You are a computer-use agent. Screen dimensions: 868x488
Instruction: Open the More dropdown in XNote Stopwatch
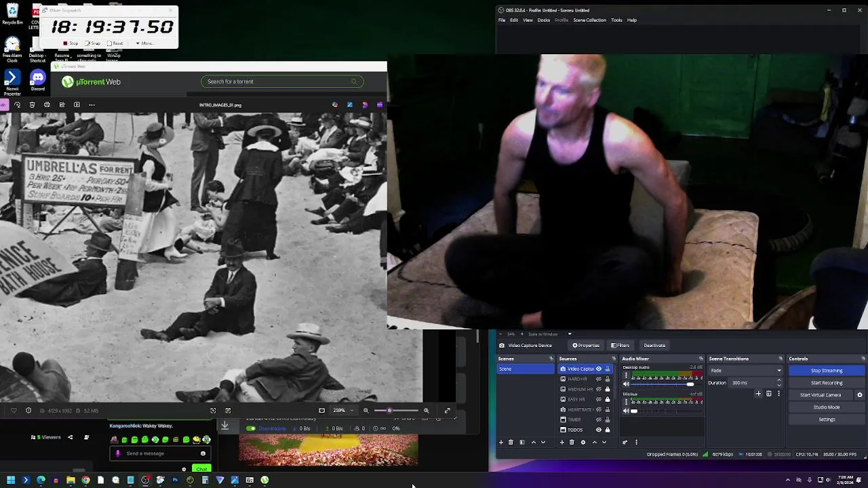pos(144,43)
